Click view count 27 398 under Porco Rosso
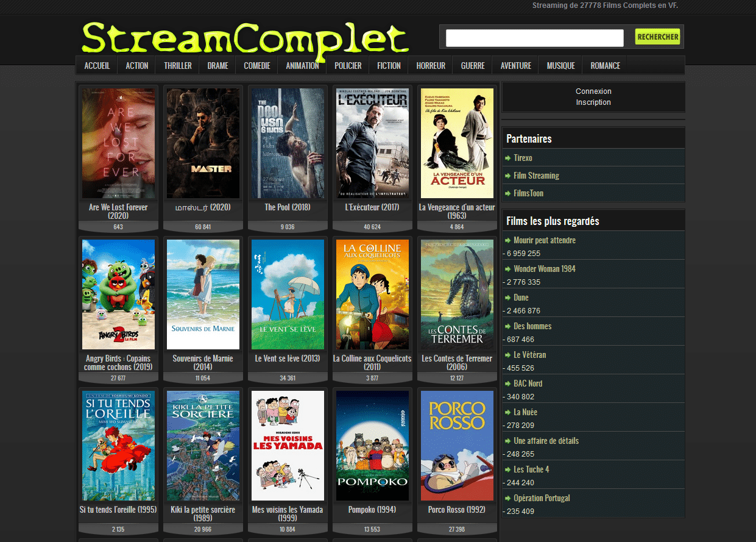 point(457,530)
